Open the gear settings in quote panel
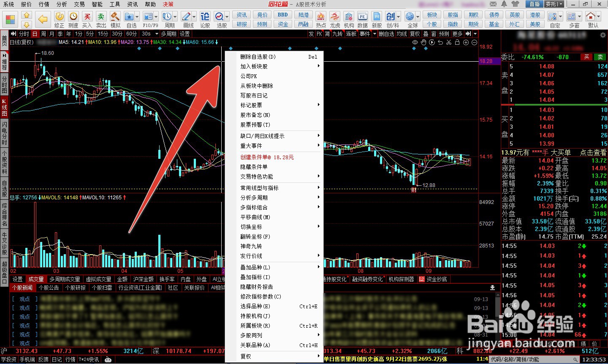 tap(603, 35)
